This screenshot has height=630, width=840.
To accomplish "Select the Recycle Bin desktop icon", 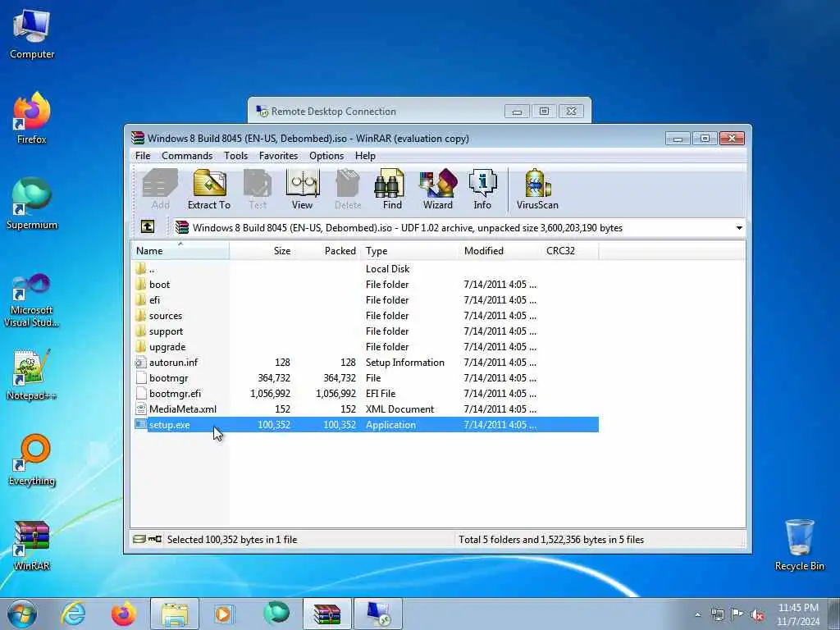I will (x=799, y=545).
